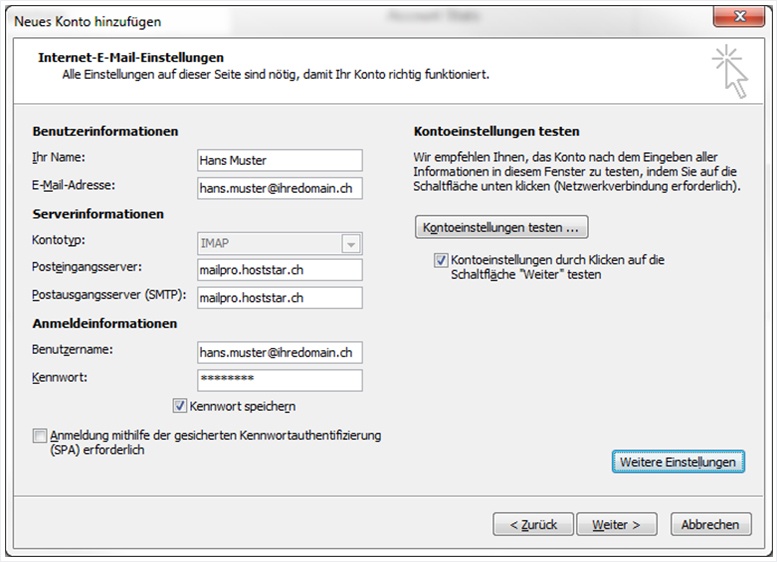This screenshot has height=562, width=777.
Task: Click into the Kennwort password field
Action: tap(280, 380)
